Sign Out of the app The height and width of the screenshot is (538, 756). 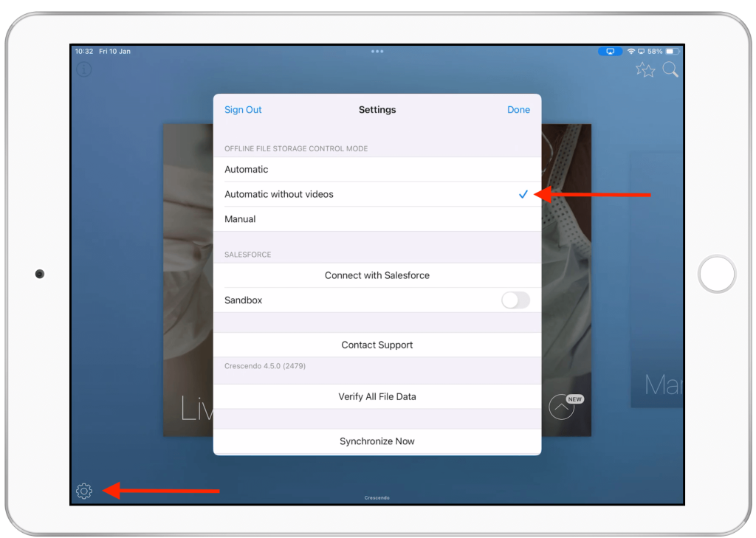pos(243,109)
